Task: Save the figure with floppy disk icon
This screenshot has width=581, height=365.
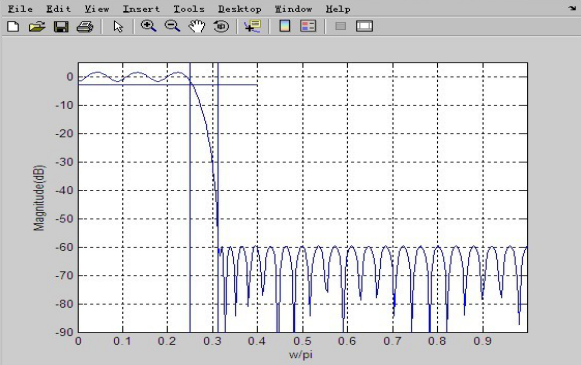Action: (x=61, y=27)
